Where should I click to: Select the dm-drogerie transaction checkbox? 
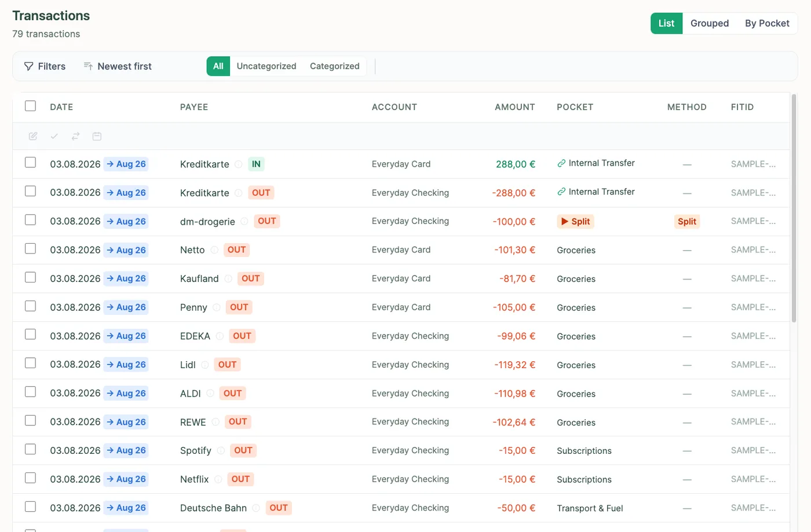[x=31, y=220]
